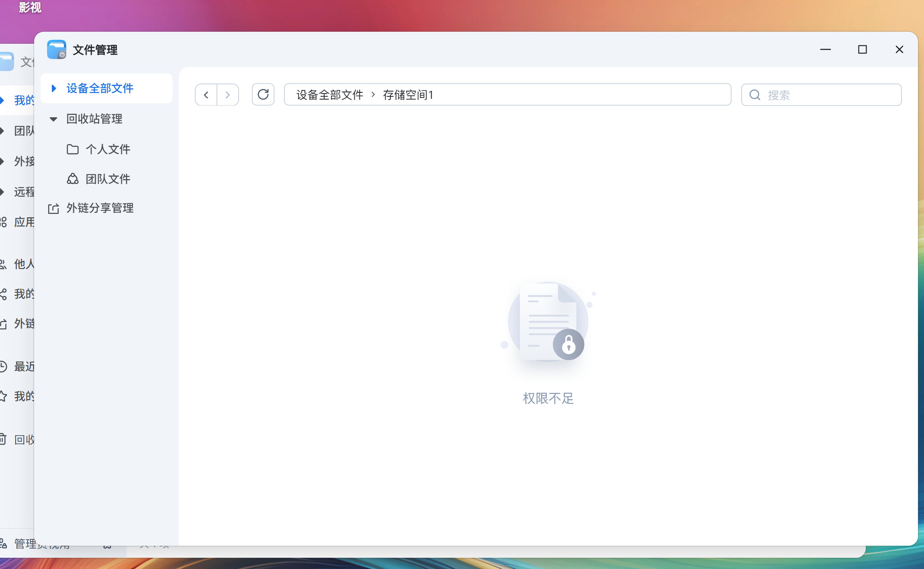Click the refresh button icon
Viewport: 924px width, 569px height.
pos(263,95)
